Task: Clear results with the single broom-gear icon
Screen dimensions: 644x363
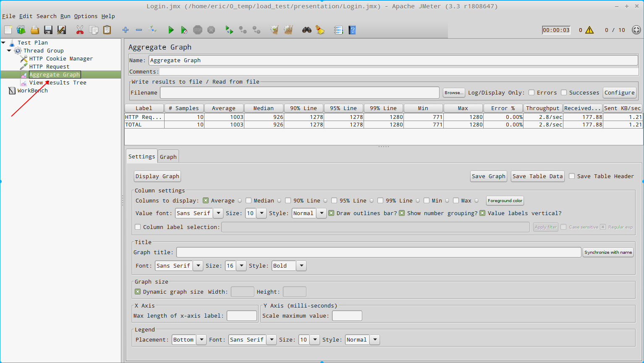Action: pos(275,30)
